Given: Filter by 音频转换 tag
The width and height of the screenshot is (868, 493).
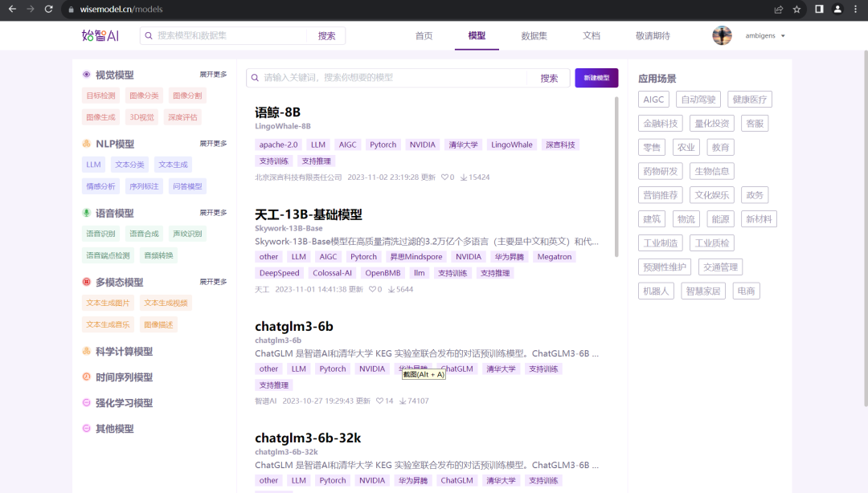Looking at the screenshot, I should point(158,255).
